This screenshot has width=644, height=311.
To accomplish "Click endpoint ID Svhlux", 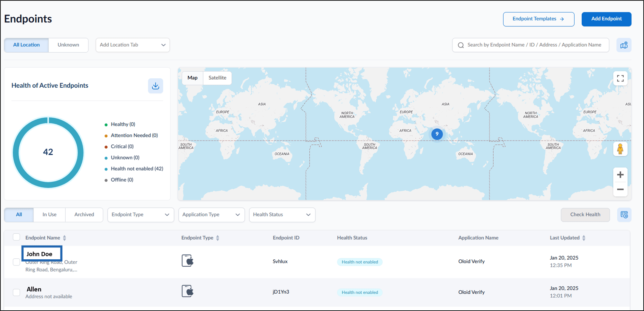I will (280, 261).
